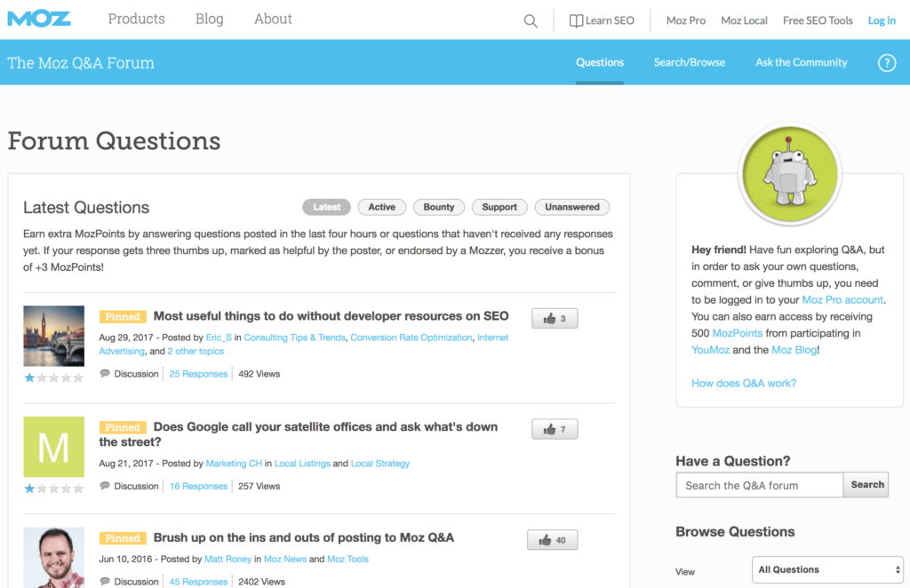Go to Moz Local
910x588 pixels.
pyautogui.click(x=744, y=21)
